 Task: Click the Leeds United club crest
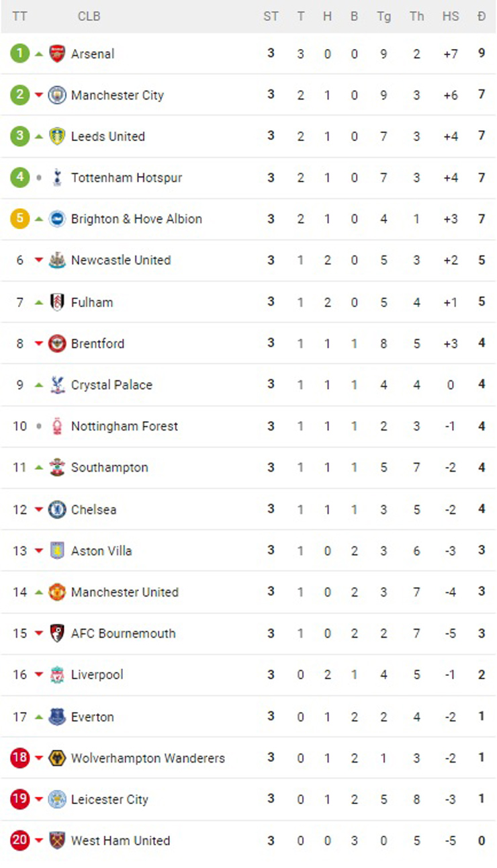coord(57,136)
